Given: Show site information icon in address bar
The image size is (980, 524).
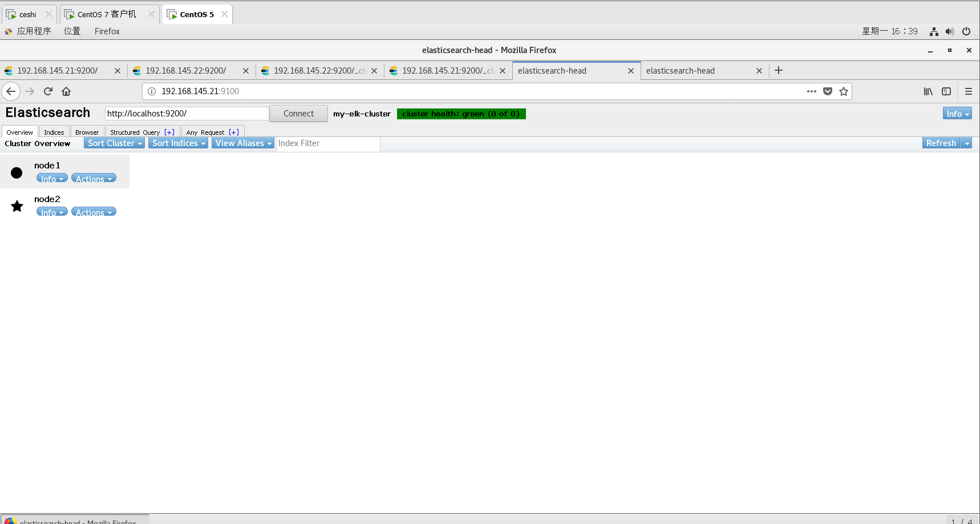Looking at the screenshot, I should [152, 91].
